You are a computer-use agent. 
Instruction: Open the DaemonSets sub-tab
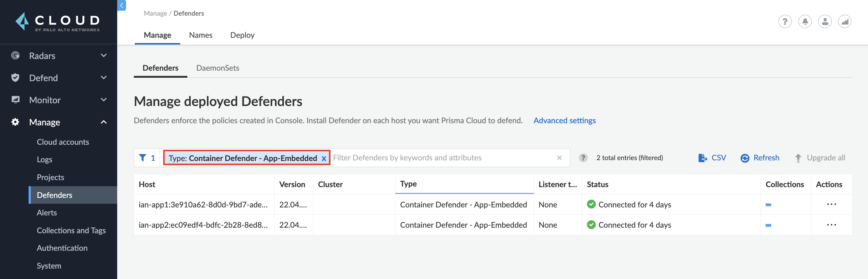click(217, 68)
